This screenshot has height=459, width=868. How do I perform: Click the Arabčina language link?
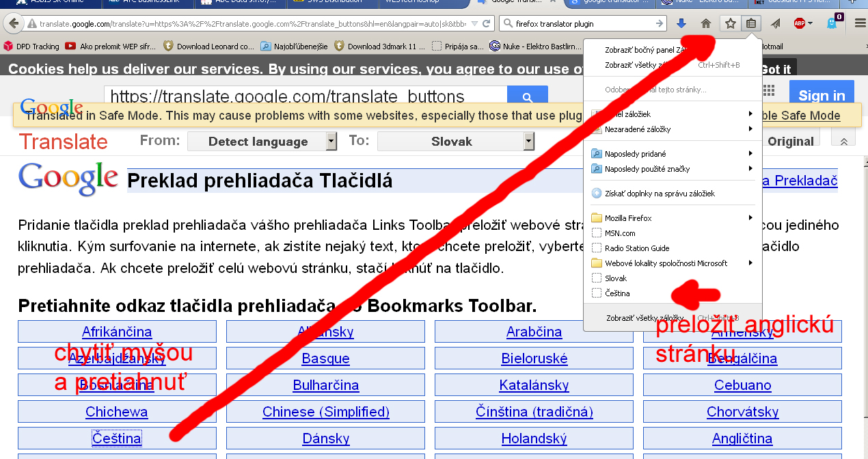(x=534, y=332)
